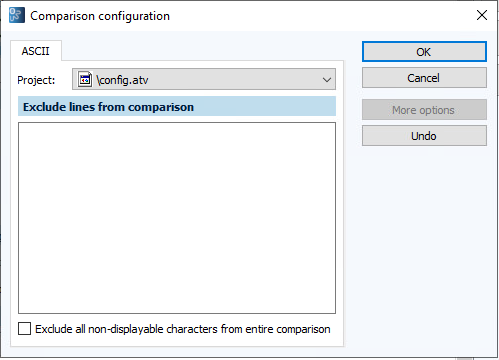
Task: Confirm settings with the OK button
Action: coord(424,52)
